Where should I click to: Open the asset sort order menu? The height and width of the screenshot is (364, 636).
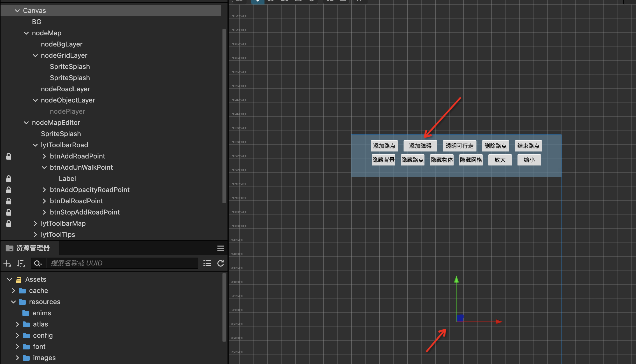(x=21, y=263)
